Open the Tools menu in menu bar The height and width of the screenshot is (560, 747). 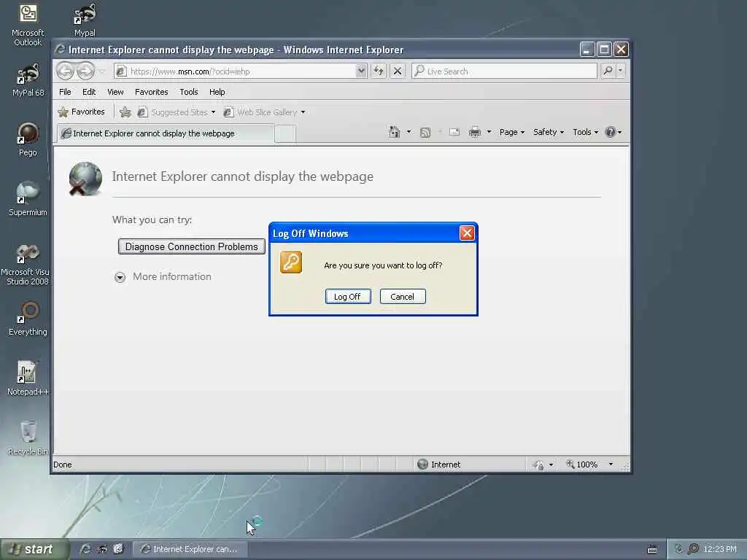(189, 92)
